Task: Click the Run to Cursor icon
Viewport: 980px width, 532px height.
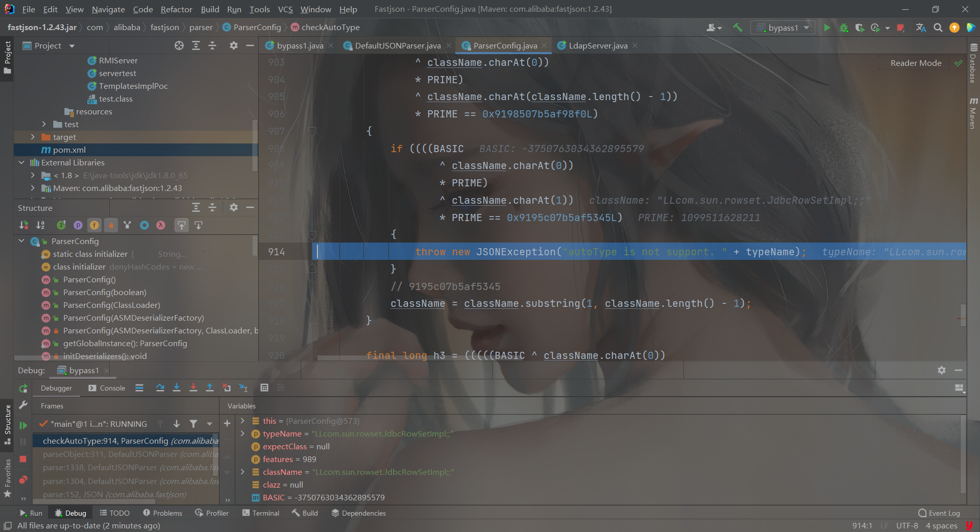Action: click(243, 388)
